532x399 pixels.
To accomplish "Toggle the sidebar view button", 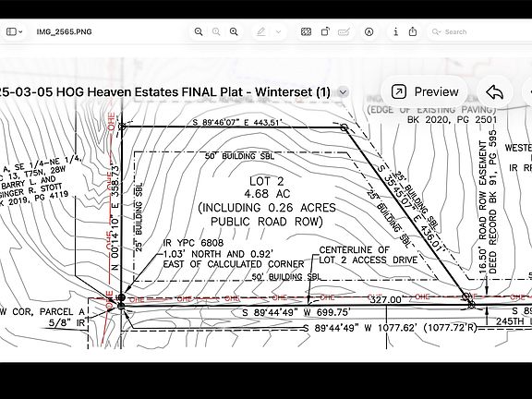I will 11,32.
